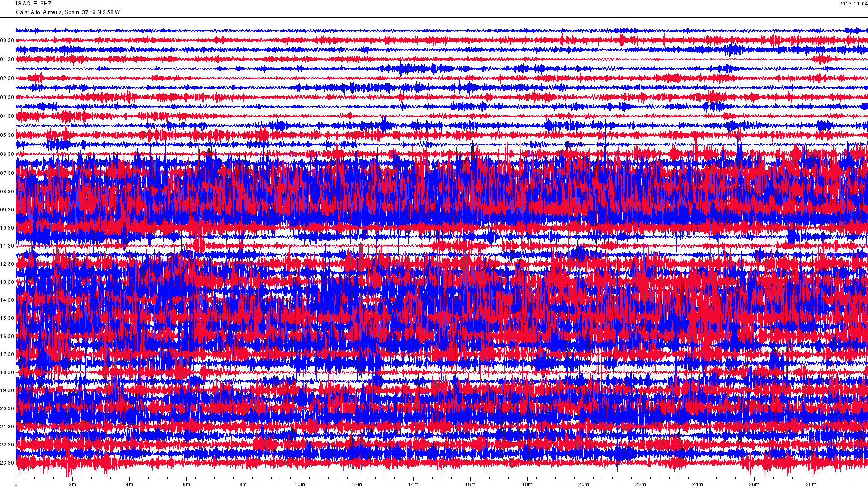Select the 11:30 time row label

point(7,246)
